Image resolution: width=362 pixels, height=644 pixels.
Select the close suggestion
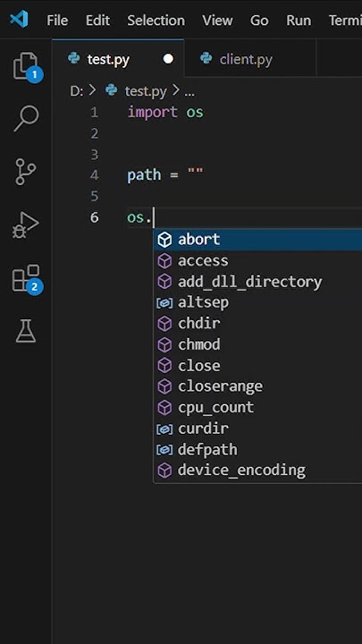tap(257, 365)
